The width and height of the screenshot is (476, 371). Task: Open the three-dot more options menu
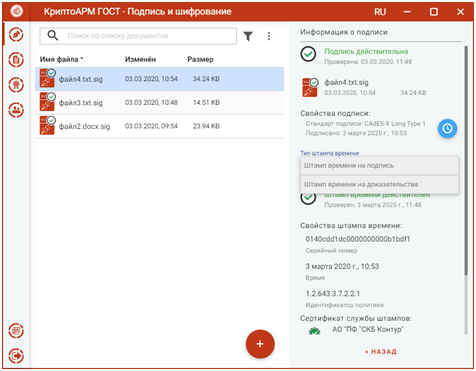269,36
